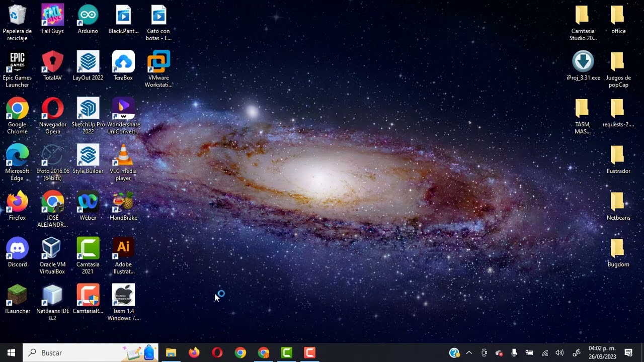Select the Epic Games Launcher desktop icon
644x362 pixels.
click(x=17, y=70)
